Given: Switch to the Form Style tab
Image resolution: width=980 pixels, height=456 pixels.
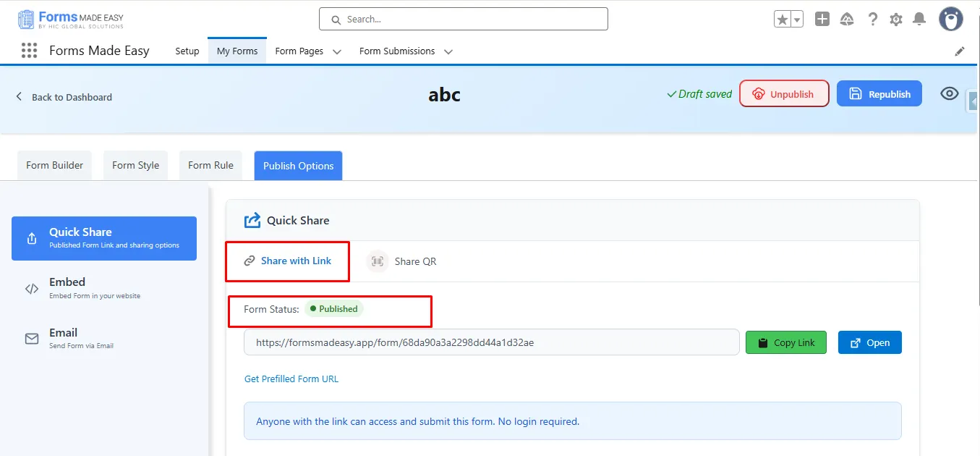Looking at the screenshot, I should pos(136,165).
